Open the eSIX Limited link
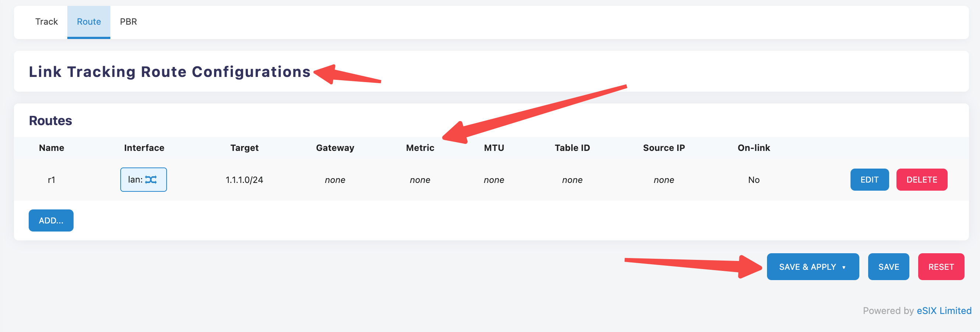The height and width of the screenshot is (332, 980). click(x=944, y=311)
